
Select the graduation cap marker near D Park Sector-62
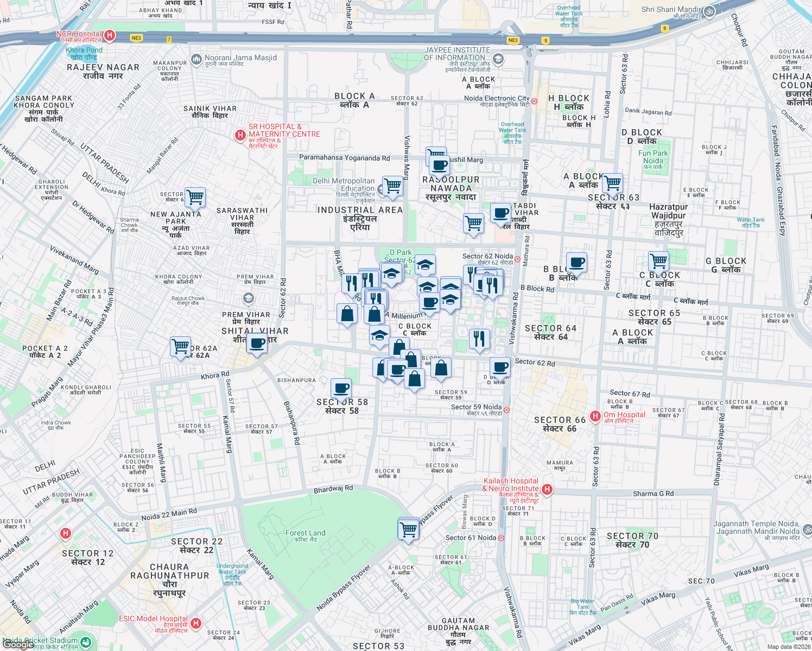(x=391, y=275)
